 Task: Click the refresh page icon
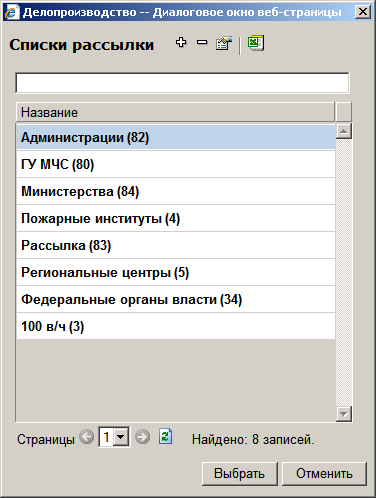[165, 437]
